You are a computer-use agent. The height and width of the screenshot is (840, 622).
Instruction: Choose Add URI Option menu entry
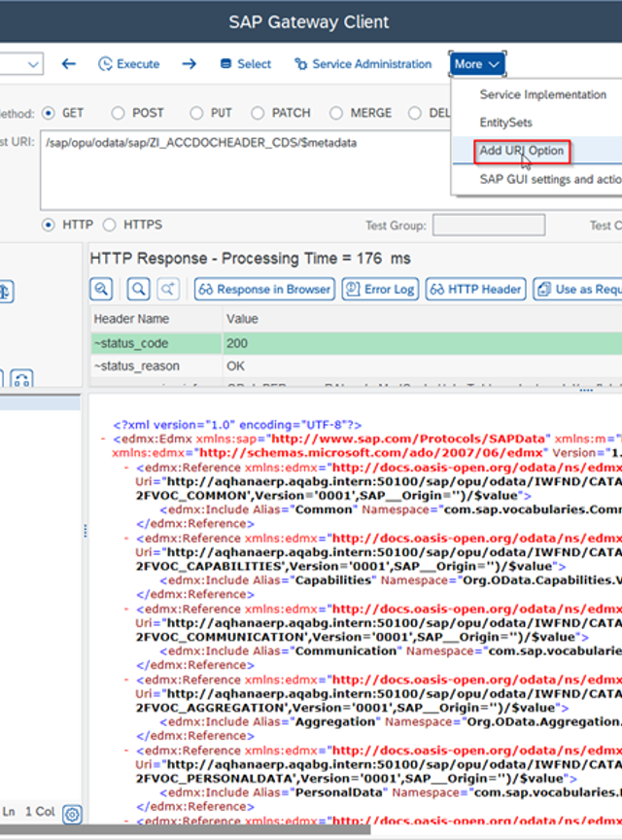point(521,151)
